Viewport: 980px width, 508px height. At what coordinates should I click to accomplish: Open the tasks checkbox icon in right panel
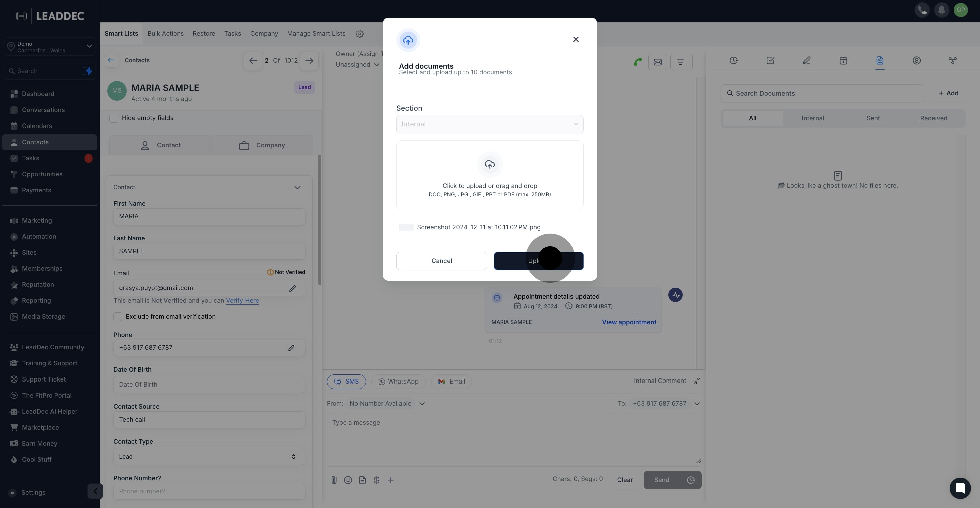(x=770, y=60)
